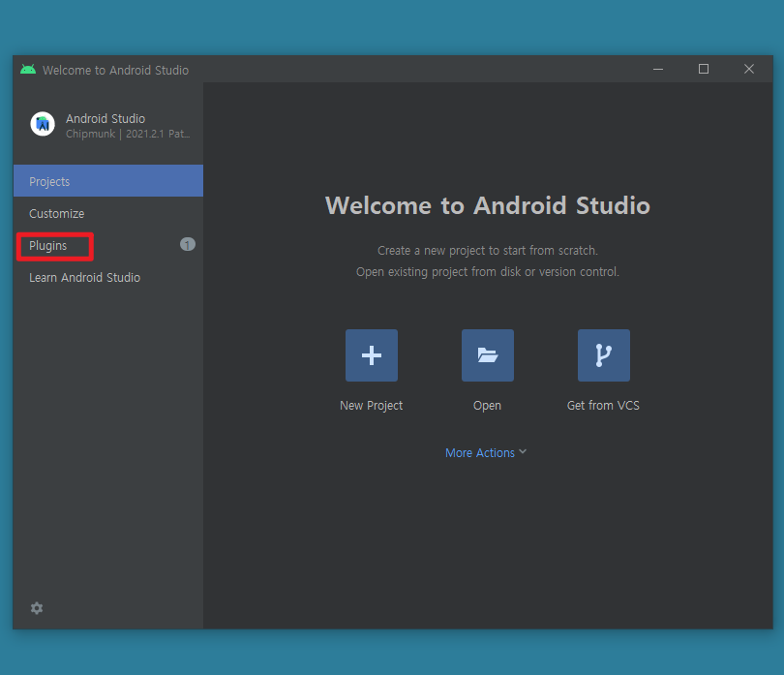The height and width of the screenshot is (675, 784).
Task: Click the Android Studio logo avatar
Action: pyautogui.click(x=43, y=124)
